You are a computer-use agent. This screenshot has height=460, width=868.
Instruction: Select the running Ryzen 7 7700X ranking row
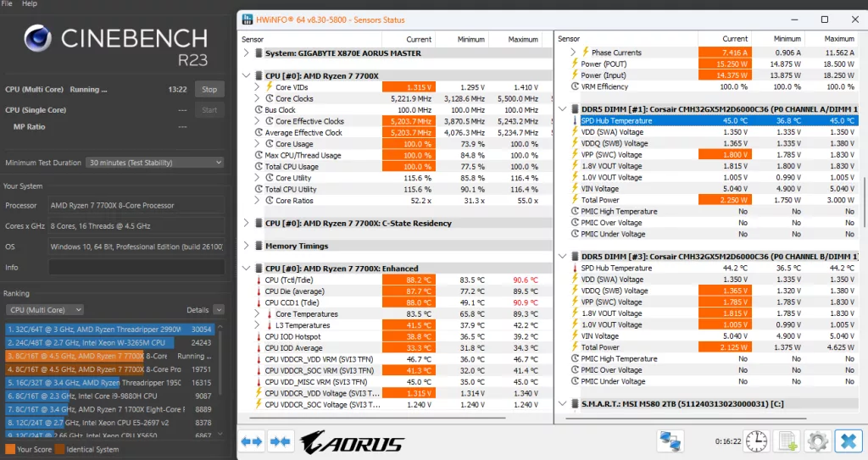[x=109, y=356]
